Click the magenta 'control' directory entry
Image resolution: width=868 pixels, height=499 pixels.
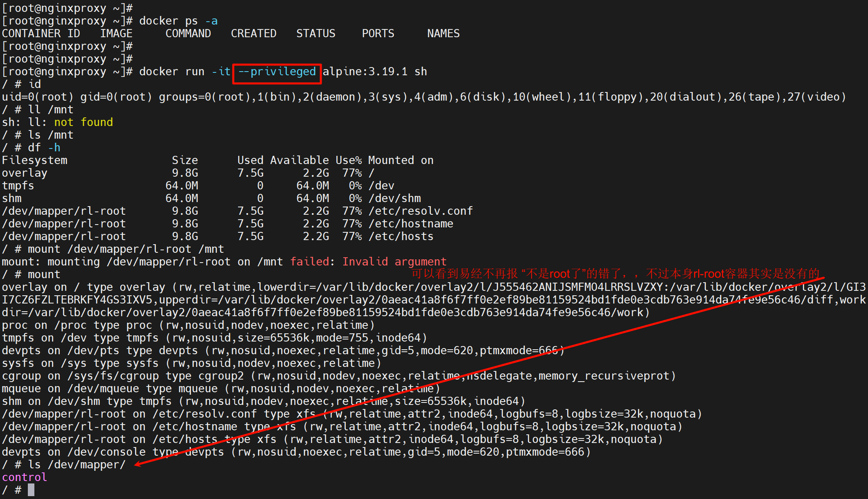[x=25, y=477]
